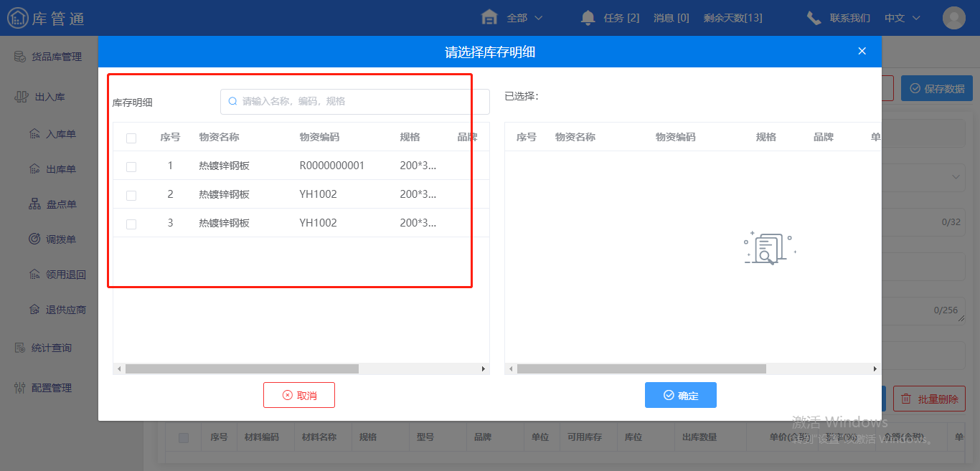Click 剩余天数[13] text
Screen dimensions: 980x471
(x=733, y=18)
